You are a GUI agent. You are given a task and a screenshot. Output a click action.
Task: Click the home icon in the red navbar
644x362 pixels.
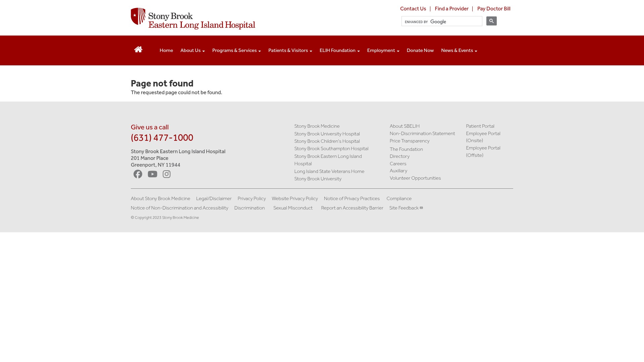pyautogui.click(x=138, y=49)
